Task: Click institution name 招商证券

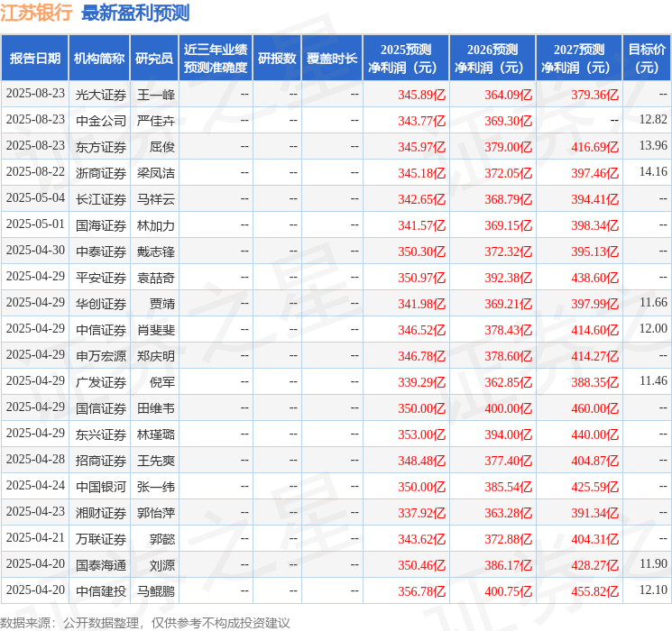Action: coord(101,460)
